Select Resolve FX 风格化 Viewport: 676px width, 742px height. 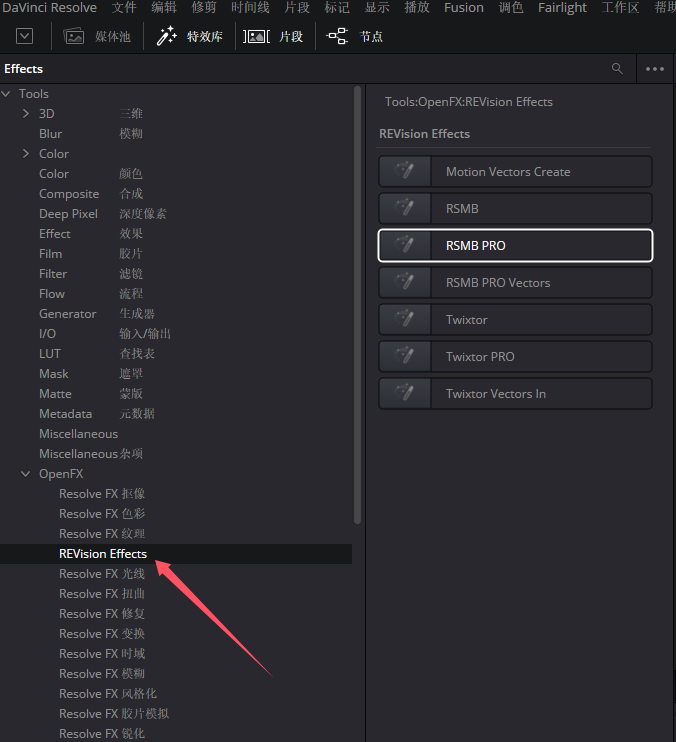pyautogui.click(x=108, y=694)
